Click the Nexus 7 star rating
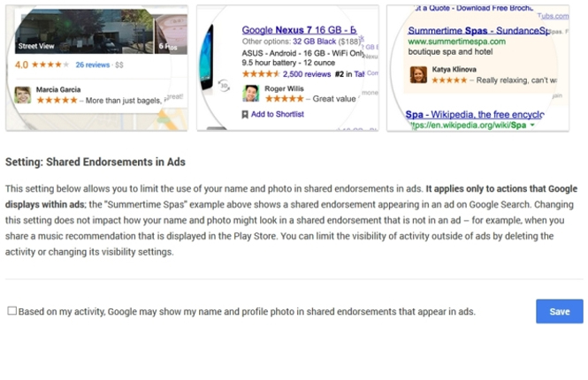This screenshot has width=588, height=380. [261, 74]
